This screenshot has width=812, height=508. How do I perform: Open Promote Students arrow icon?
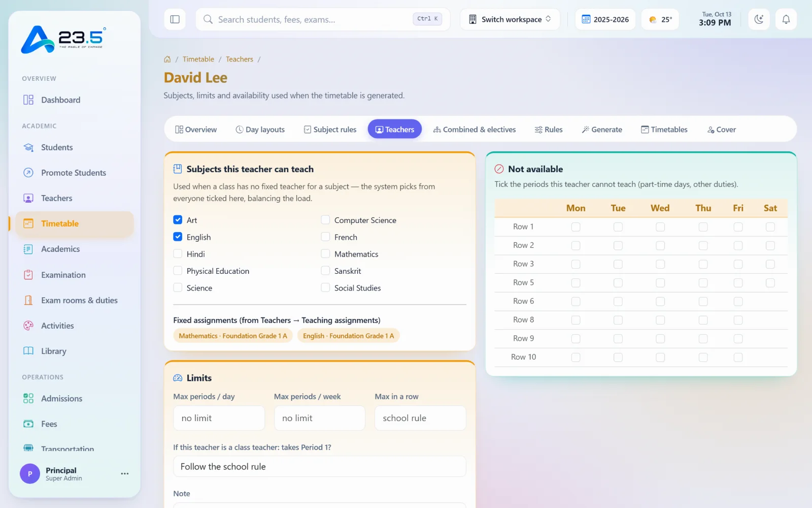[28, 173]
